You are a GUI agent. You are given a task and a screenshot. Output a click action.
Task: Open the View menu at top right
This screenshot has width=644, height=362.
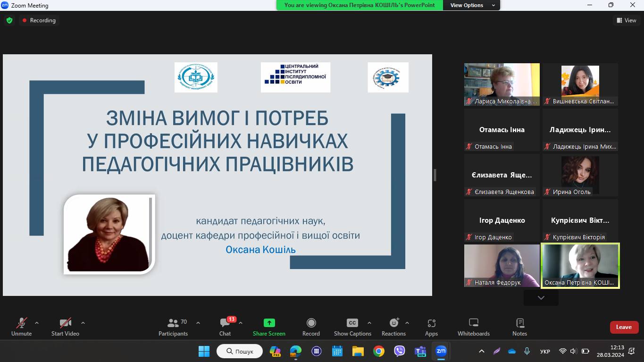click(x=626, y=20)
